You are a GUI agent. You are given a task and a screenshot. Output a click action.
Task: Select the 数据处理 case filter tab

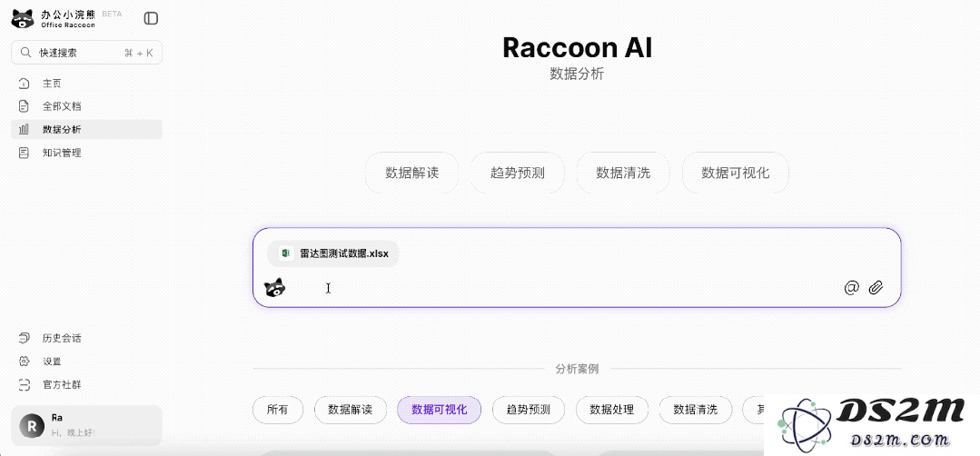pos(612,410)
